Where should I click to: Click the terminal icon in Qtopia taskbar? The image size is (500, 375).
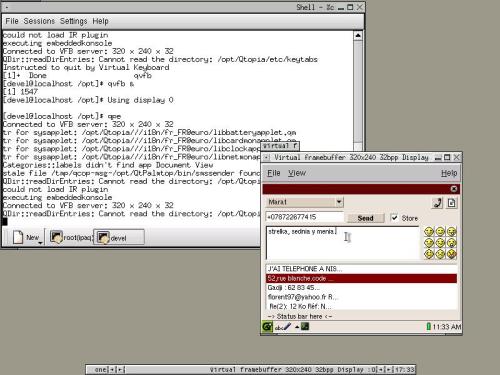click(x=305, y=327)
